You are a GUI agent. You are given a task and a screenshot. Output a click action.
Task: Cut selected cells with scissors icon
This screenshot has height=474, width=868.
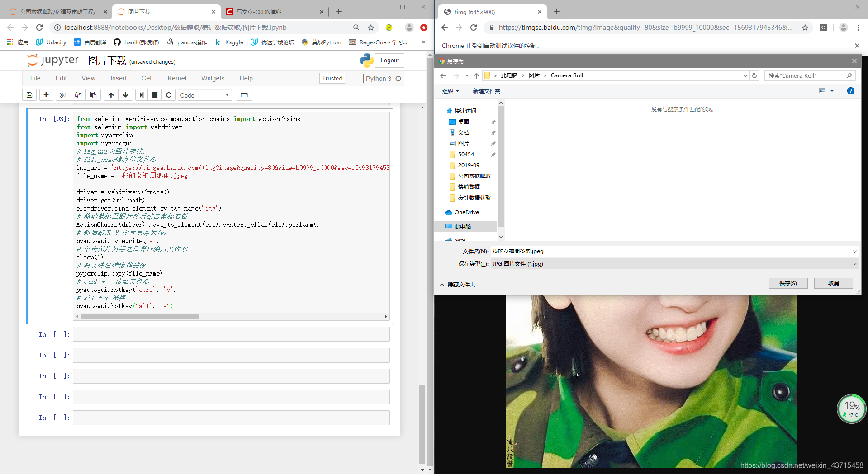(63, 95)
